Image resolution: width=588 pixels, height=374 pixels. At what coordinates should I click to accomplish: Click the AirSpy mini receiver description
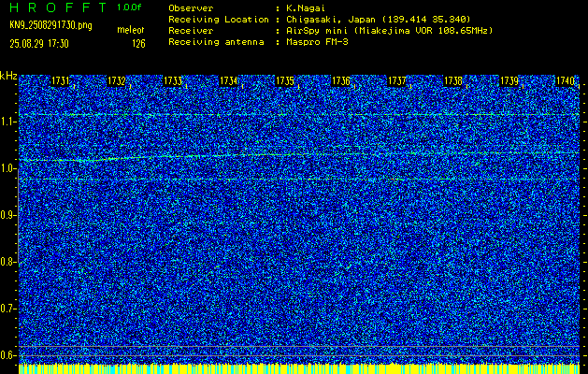[389, 31]
